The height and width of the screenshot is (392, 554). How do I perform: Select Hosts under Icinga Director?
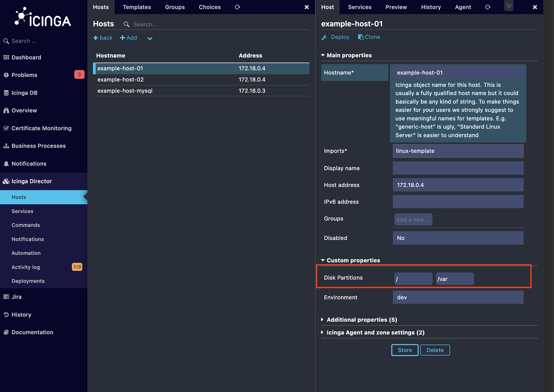pyautogui.click(x=44, y=197)
